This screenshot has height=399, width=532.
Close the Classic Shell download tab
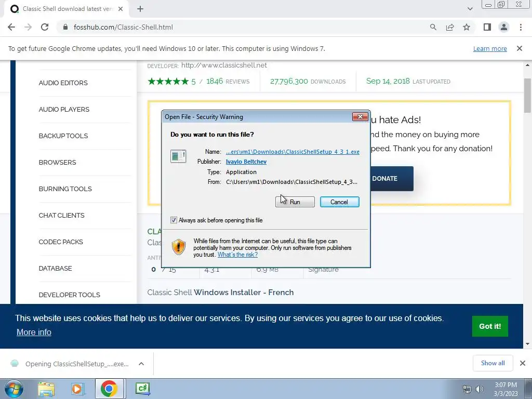[x=121, y=9]
